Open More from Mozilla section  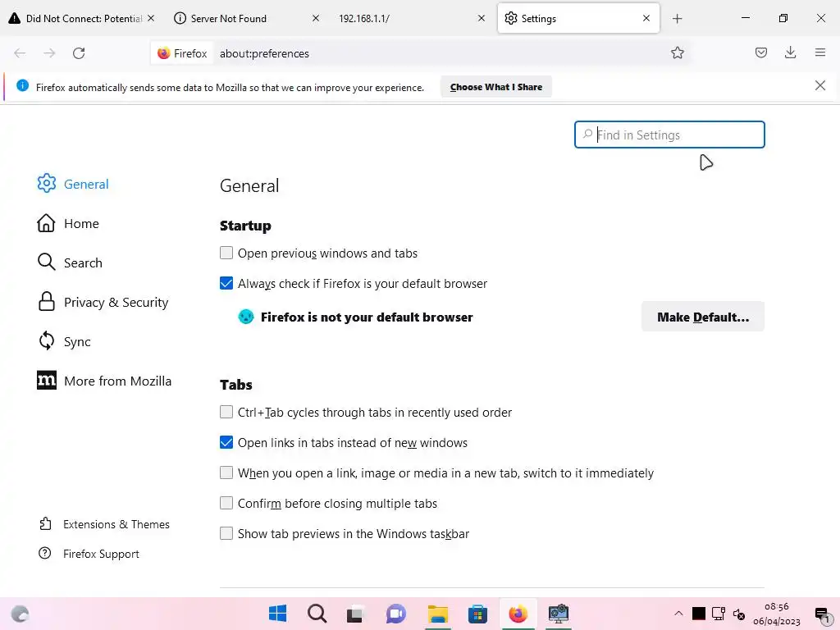click(x=104, y=381)
